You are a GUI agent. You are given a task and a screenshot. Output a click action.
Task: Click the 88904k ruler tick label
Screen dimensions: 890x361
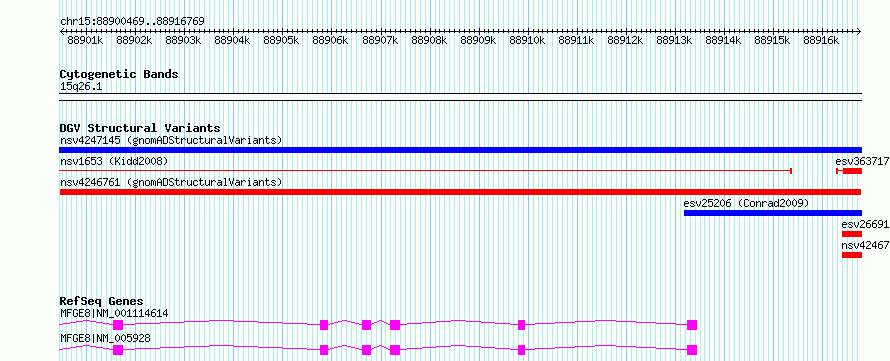coord(232,40)
